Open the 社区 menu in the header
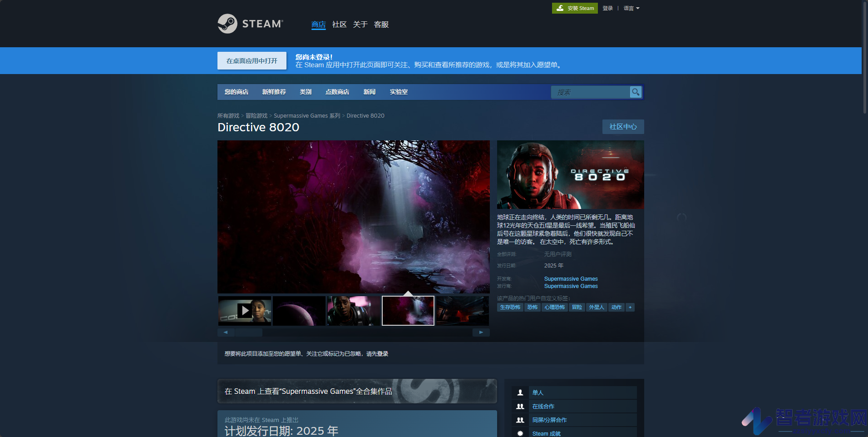The height and width of the screenshot is (437, 868). 340,25
